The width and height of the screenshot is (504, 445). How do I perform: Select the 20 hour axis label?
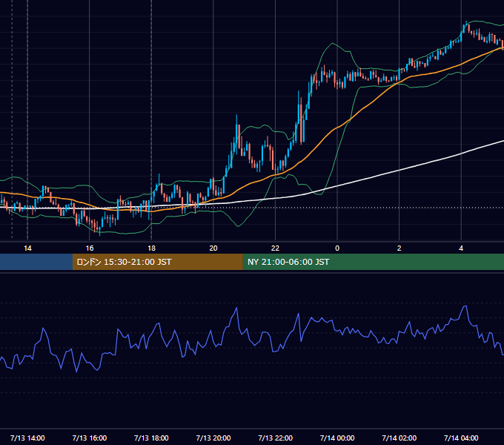(213, 248)
